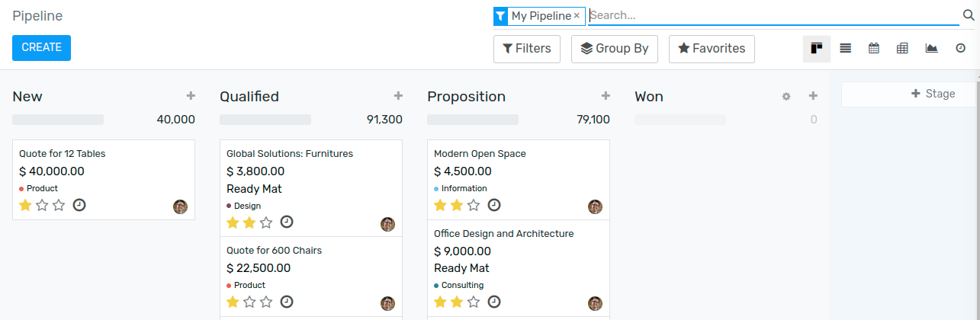Image resolution: width=980 pixels, height=320 pixels.
Task: Click the Design tag on Global Solutions card
Action: pos(243,206)
